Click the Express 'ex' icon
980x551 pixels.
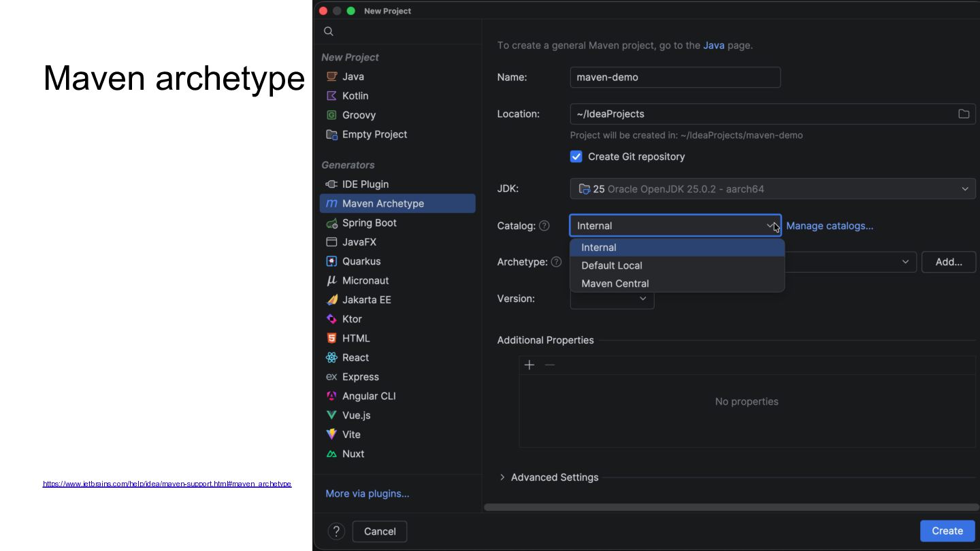point(331,377)
